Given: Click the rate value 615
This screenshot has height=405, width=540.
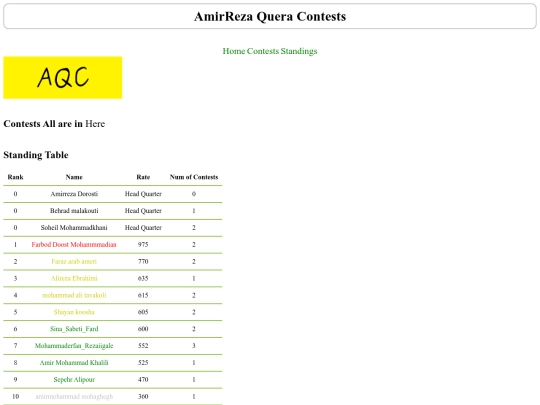Looking at the screenshot, I should click(143, 295).
